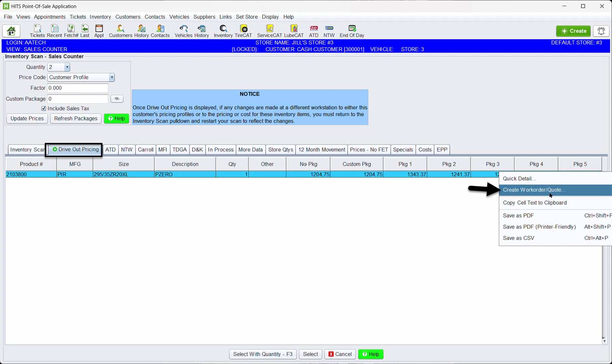Click the Factor input field

click(78, 88)
